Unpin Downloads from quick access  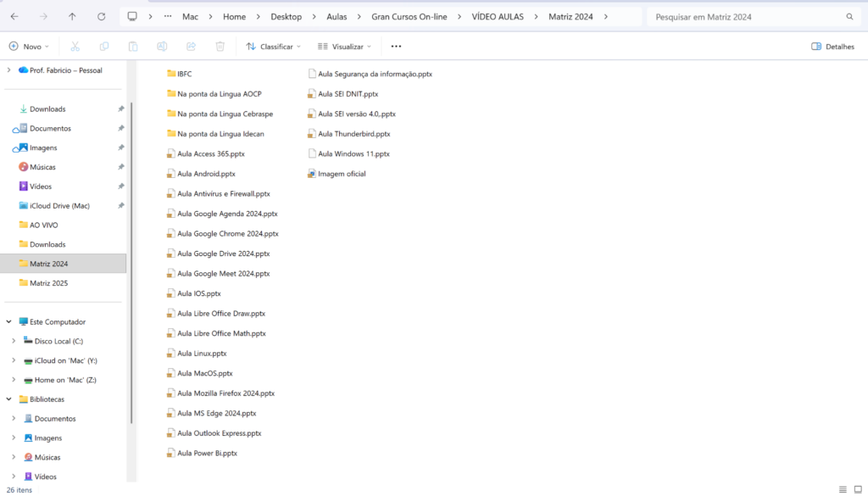click(x=120, y=109)
